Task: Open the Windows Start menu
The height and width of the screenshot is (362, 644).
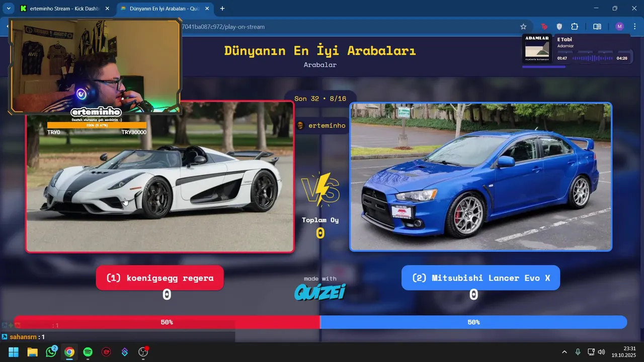Action: tap(14, 352)
